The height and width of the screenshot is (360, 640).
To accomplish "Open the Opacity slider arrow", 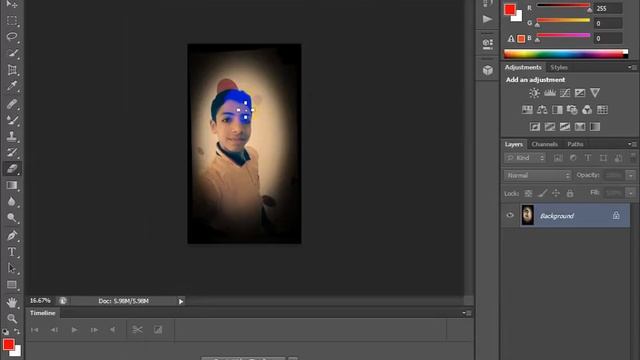I will (x=631, y=175).
